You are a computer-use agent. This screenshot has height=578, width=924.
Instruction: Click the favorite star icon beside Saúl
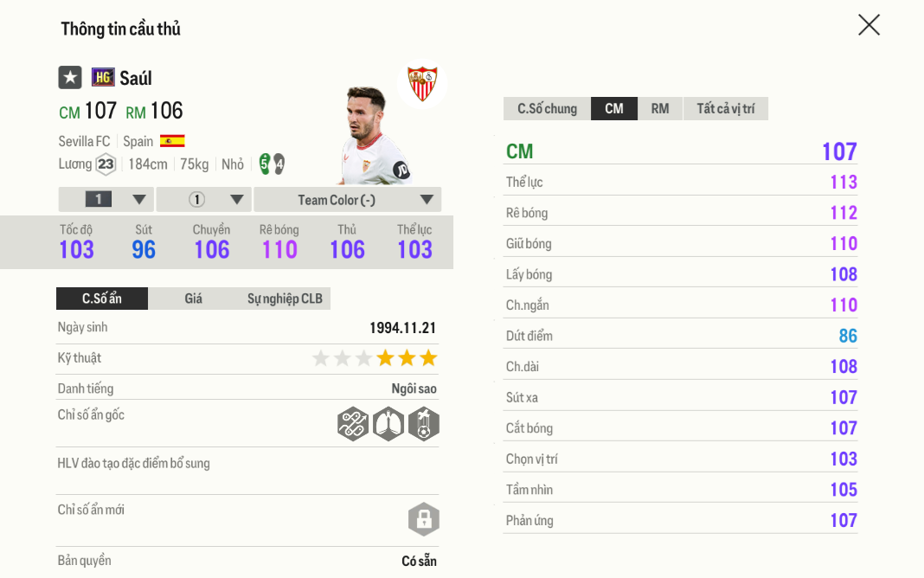pyautogui.click(x=70, y=77)
